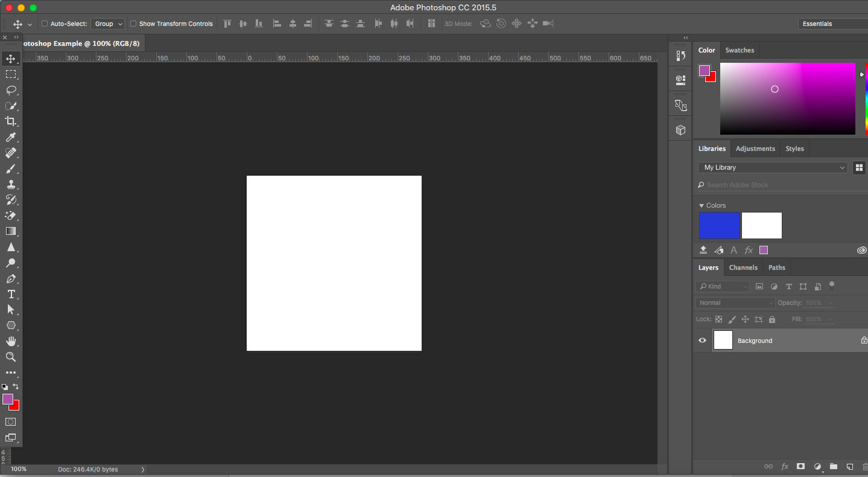The image size is (868, 477).
Task: Select the Spot Healing Brush tool
Action: 11,153
